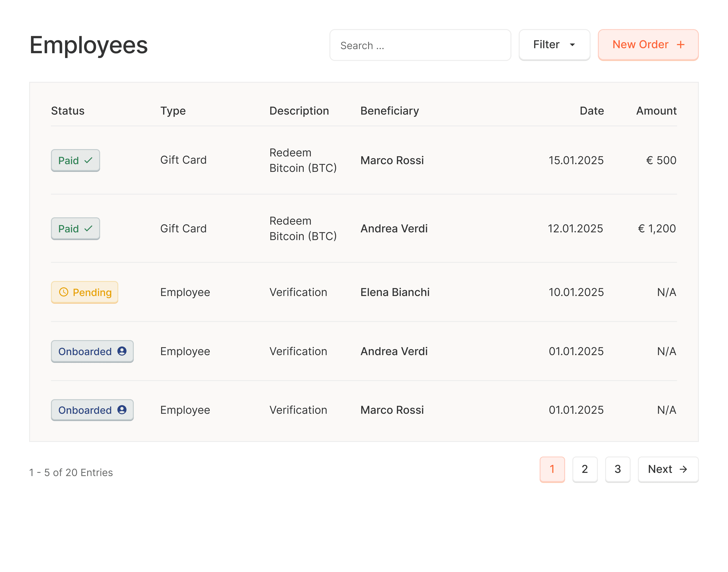Select Marco Rossi in Onboarded row

click(x=392, y=410)
